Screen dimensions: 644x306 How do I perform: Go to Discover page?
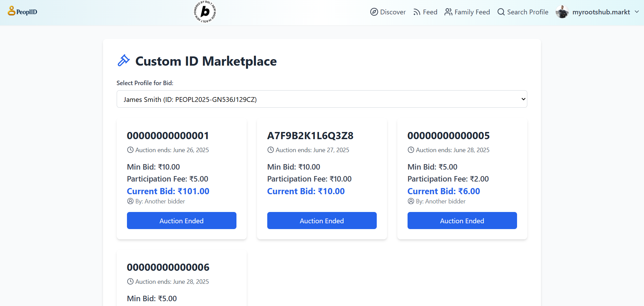pos(388,12)
